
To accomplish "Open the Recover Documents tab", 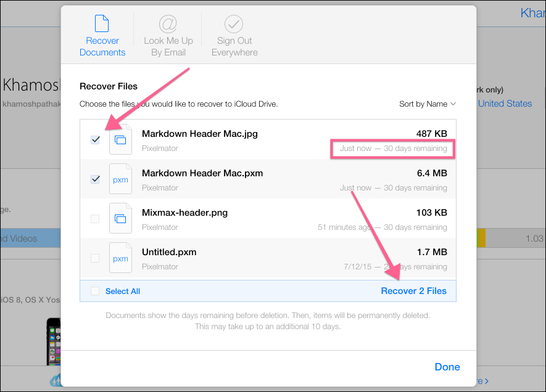I will [102, 36].
